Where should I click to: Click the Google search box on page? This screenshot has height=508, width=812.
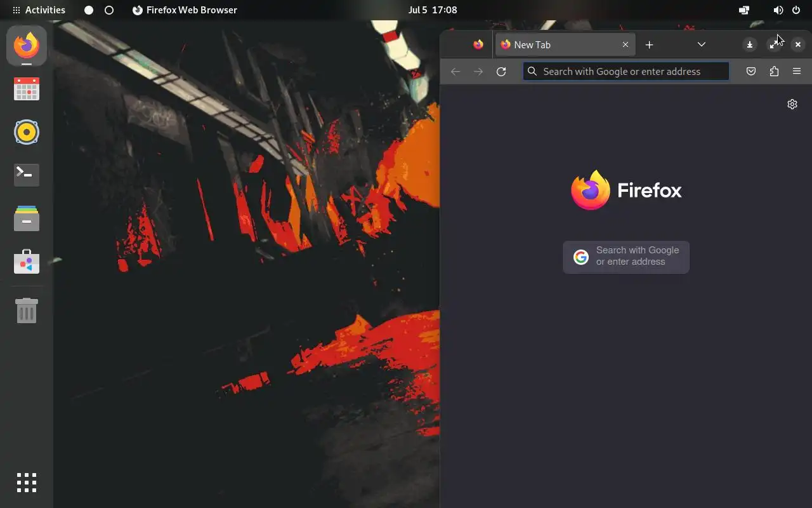626,257
